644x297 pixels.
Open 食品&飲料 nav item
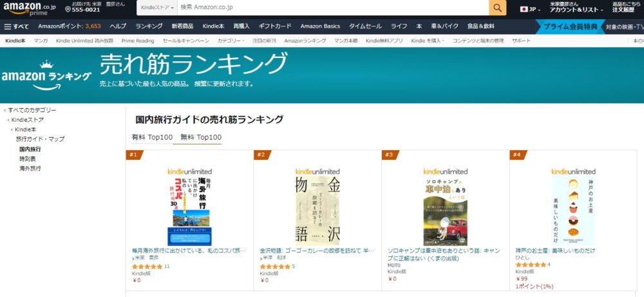[481, 26]
